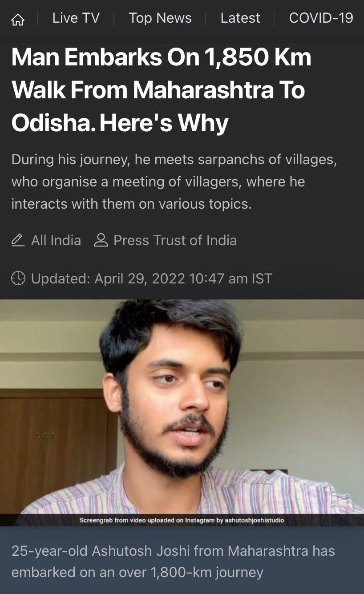Screen dimensions: 364x594
Task: Go to the Latest tab
Action: pos(240,18)
